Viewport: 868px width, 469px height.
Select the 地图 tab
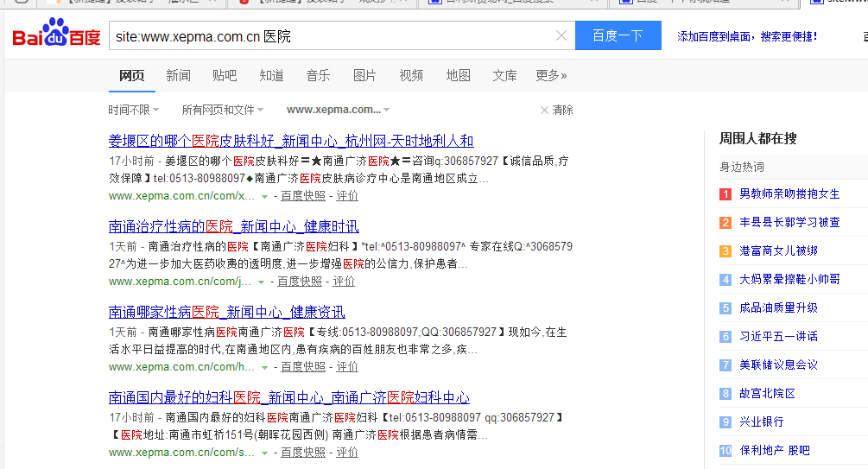coord(458,76)
